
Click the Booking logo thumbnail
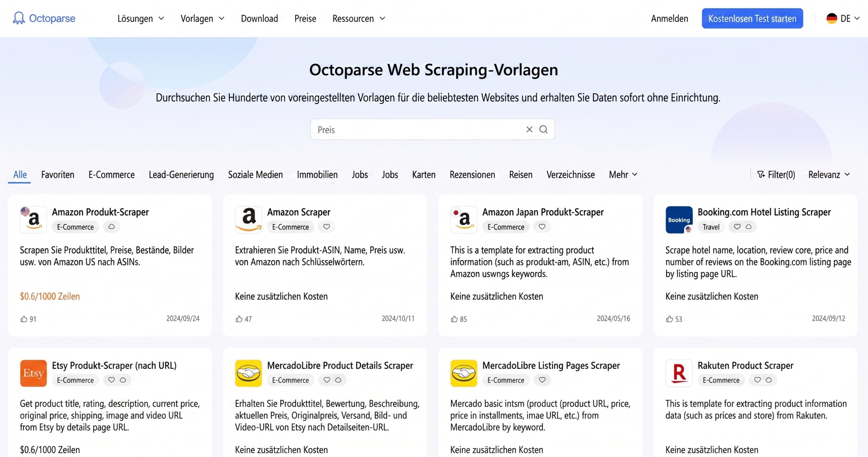(x=679, y=220)
